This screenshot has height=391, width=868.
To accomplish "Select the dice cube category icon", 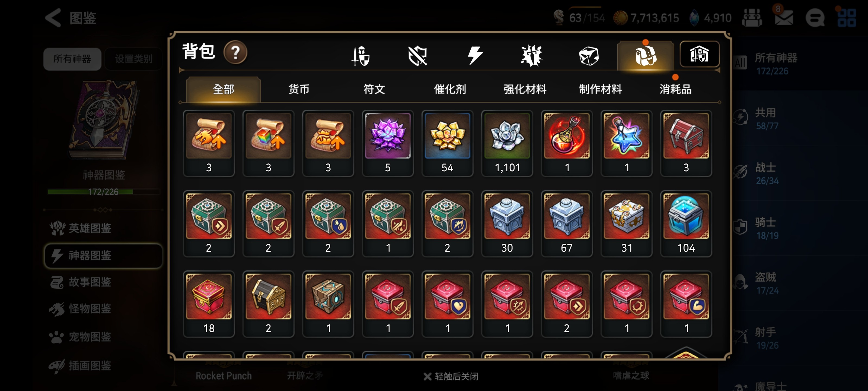I will pyautogui.click(x=589, y=56).
